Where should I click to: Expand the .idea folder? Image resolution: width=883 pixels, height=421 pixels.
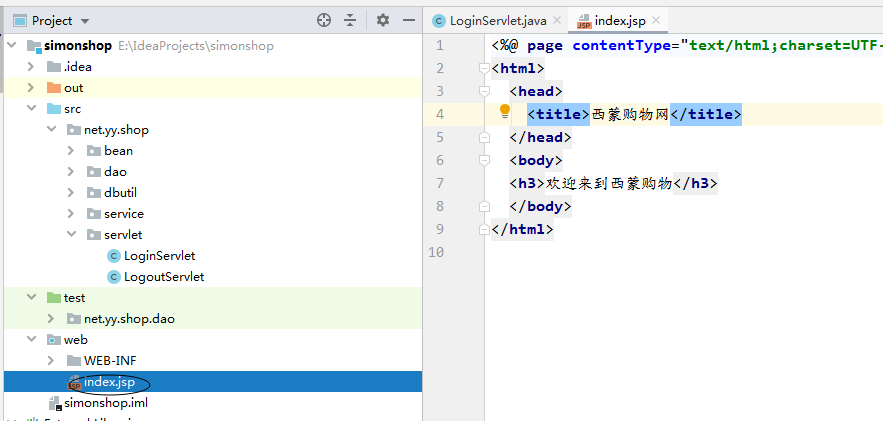coord(32,67)
